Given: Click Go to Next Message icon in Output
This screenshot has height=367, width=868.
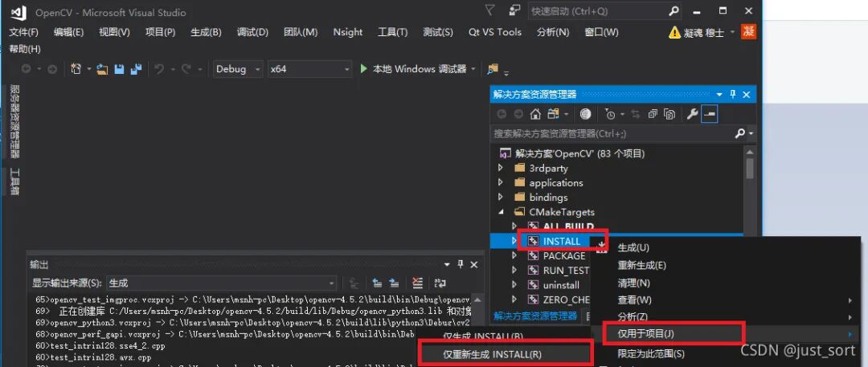Looking at the screenshot, I should coord(394,283).
